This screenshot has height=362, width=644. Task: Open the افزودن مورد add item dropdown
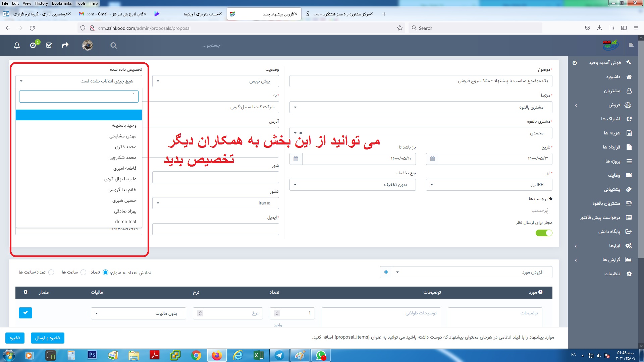click(472, 272)
